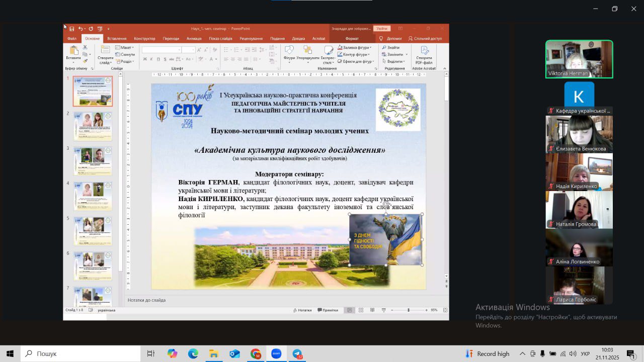The width and height of the screenshot is (644, 362).
Task: Toggle normal view in status bar
Action: pyautogui.click(x=350, y=310)
